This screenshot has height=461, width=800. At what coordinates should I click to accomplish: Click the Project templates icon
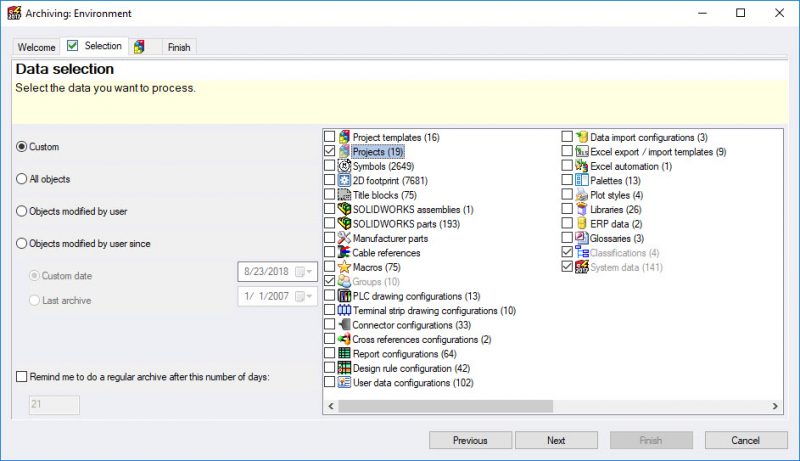[344, 137]
